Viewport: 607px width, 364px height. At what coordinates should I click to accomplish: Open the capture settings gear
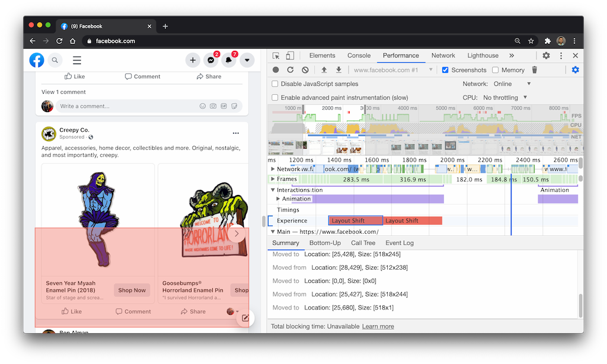pyautogui.click(x=575, y=70)
